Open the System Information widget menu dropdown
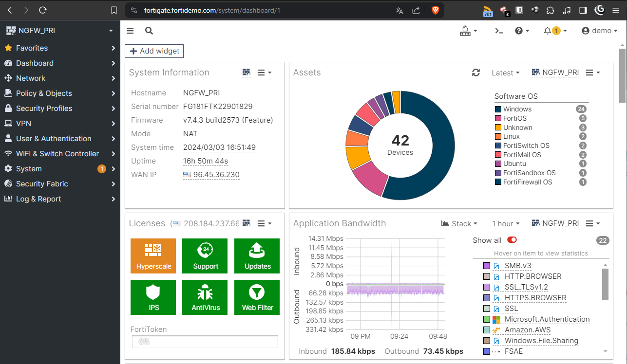The image size is (627, 364). [x=265, y=73]
